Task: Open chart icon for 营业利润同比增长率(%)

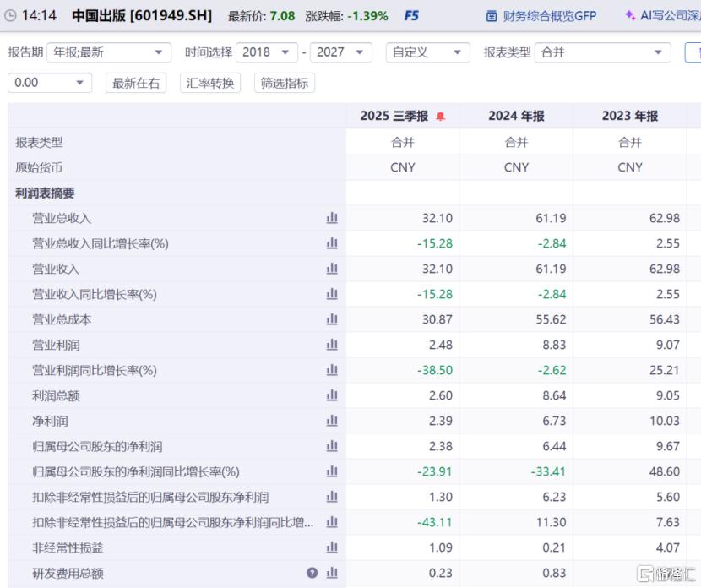Action: click(332, 370)
